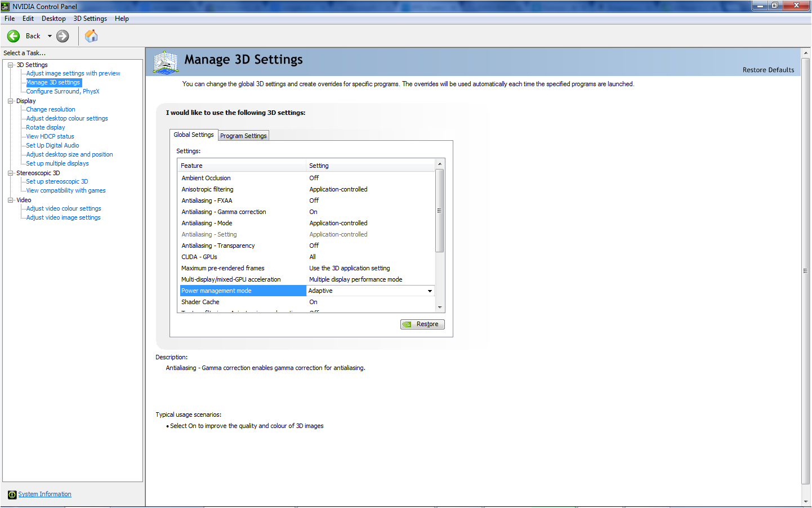Select the Ambient Occlusion row
Image resolution: width=812 pixels, height=508 pixels.
307,178
